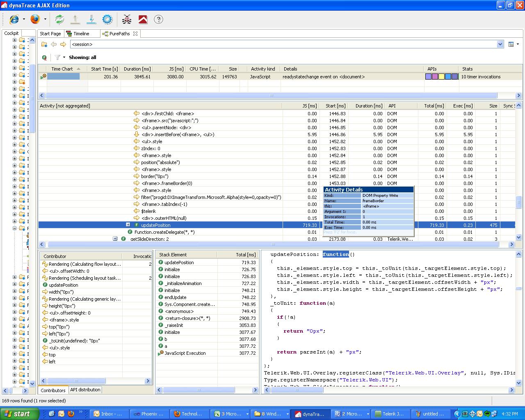The height and width of the screenshot is (420, 525).
Task: Click the Windows start button
Action: [x=19, y=414]
